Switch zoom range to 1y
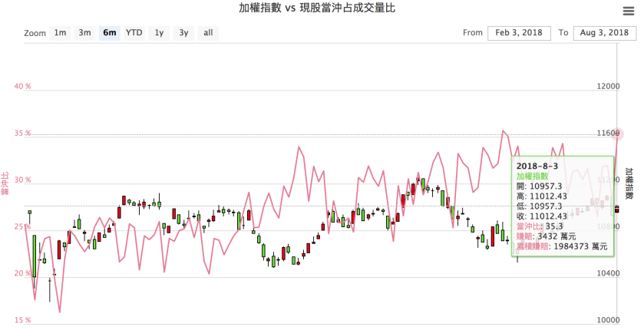 coord(159,33)
